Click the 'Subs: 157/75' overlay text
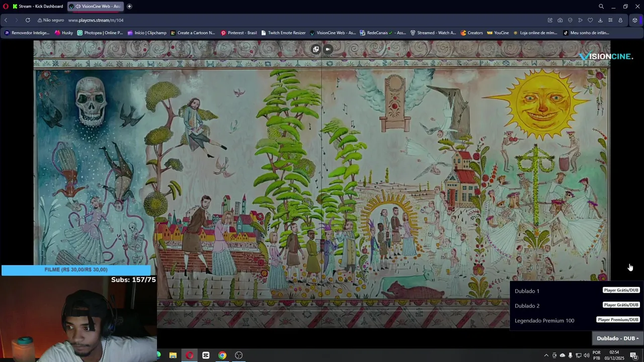Screen dimensions: 644x362 pyautogui.click(x=133, y=280)
